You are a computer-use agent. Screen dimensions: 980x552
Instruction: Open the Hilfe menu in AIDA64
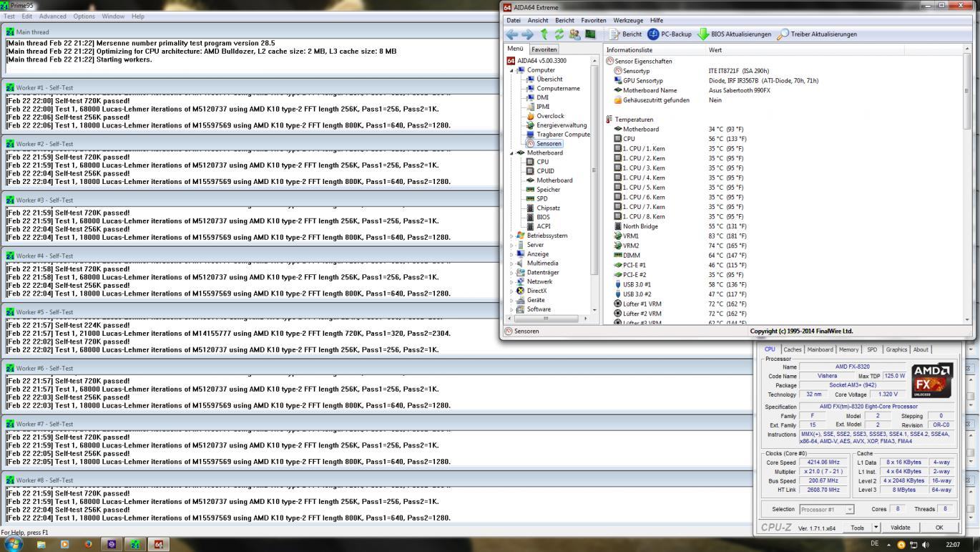point(657,20)
